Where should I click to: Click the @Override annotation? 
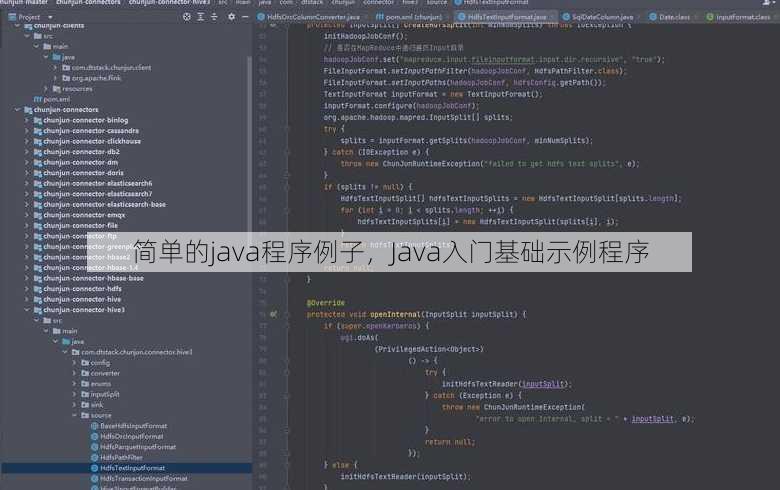[x=326, y=303]
